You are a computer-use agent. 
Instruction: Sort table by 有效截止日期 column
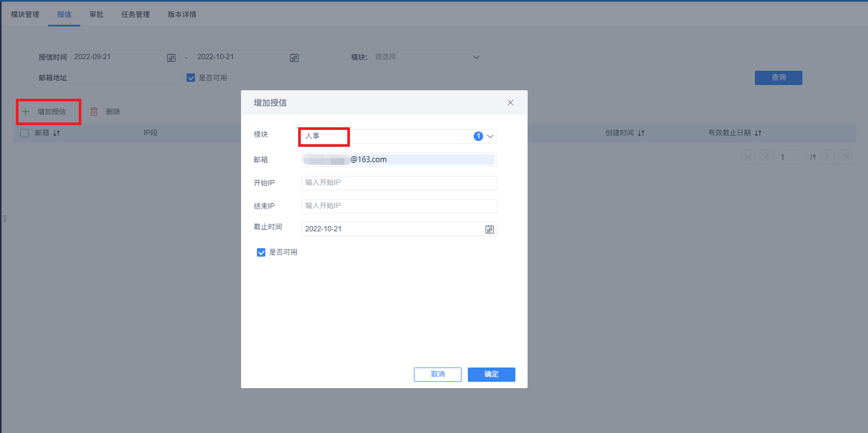click(758, 133)
